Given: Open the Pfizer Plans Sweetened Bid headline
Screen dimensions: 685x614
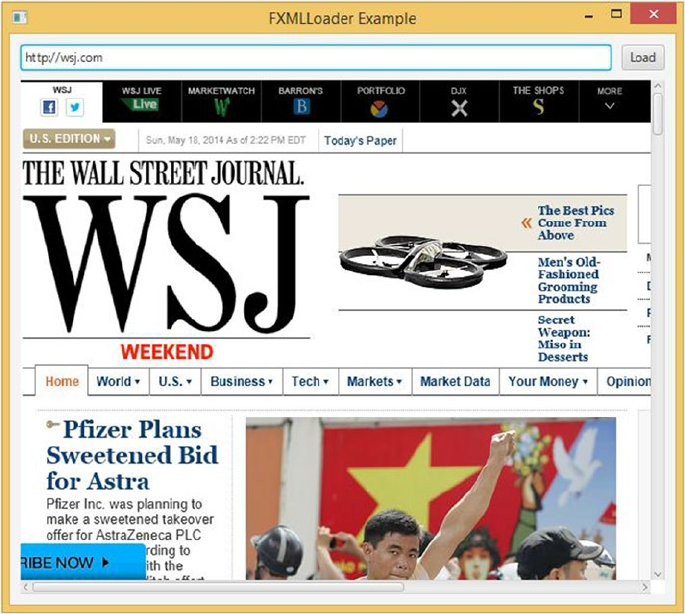Looking at the screenshot, I should 132,455.
